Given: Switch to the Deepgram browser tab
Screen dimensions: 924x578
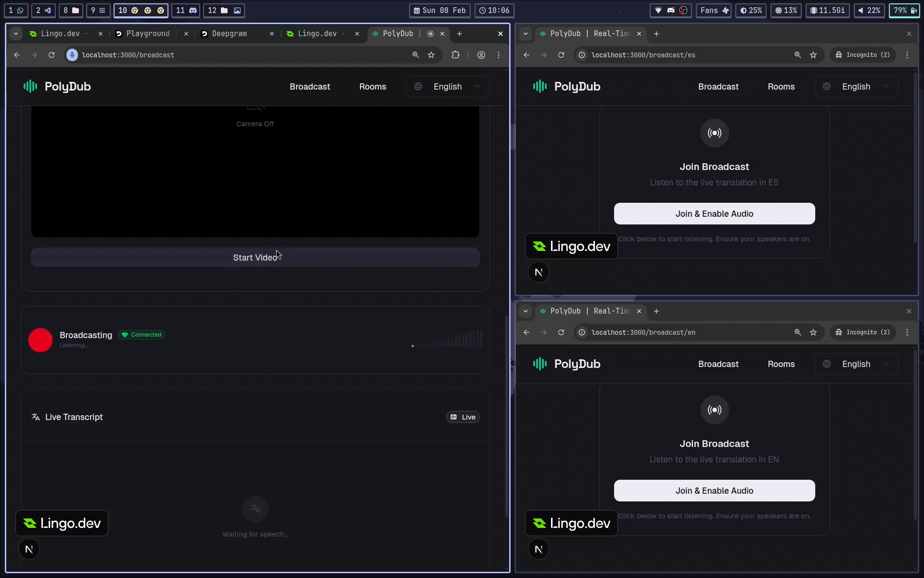Looking at the screenshot, I should coord(230,34).
